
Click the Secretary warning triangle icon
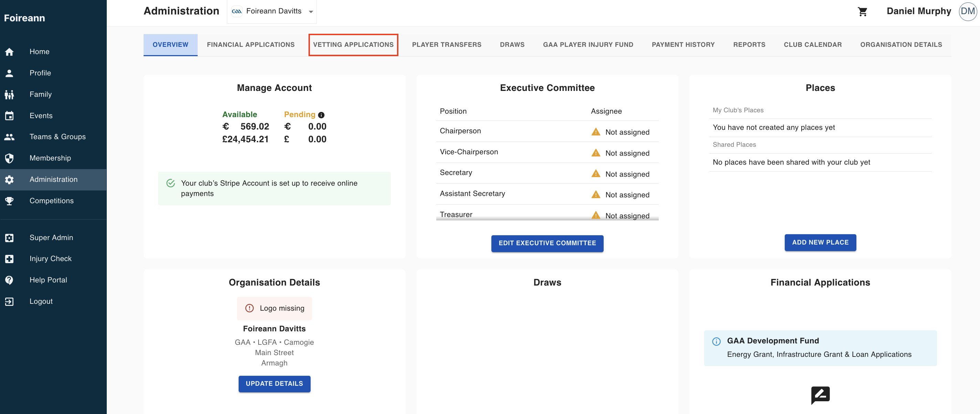pos(596,174)
